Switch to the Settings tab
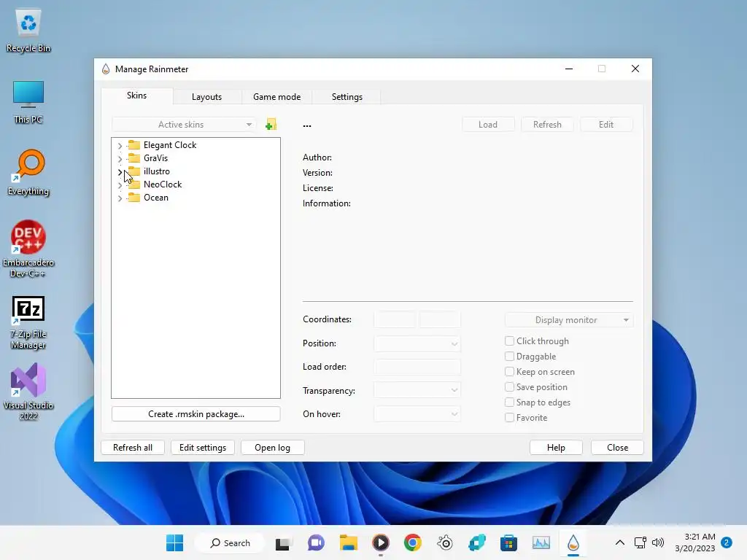The height and width of the screenshot is (560, 747). pos(347,97)
